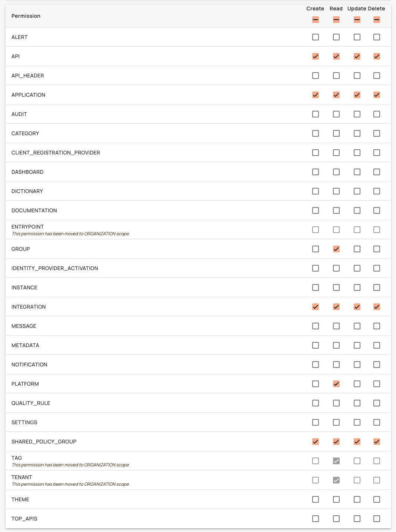Toggle the select-all Delete header checkbox
The image size is (396, 532).
click(377, 20)
